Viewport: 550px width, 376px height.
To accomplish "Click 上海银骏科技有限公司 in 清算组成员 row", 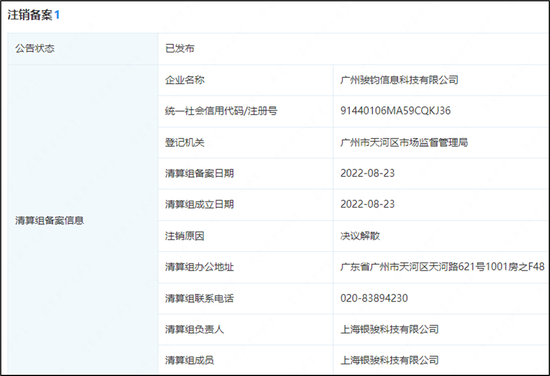I will (x=389, y=360).
